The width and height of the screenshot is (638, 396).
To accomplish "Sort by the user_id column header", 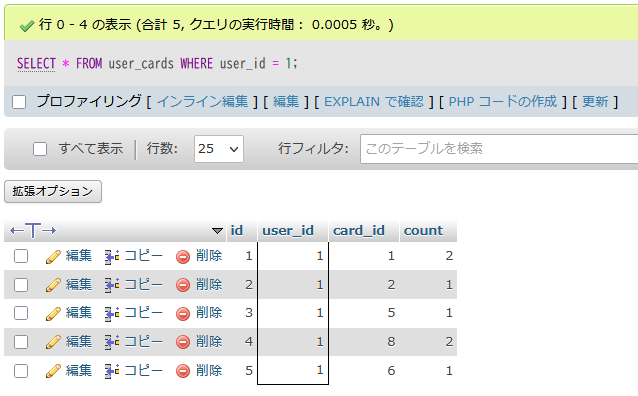I will [x=288, y=231].
